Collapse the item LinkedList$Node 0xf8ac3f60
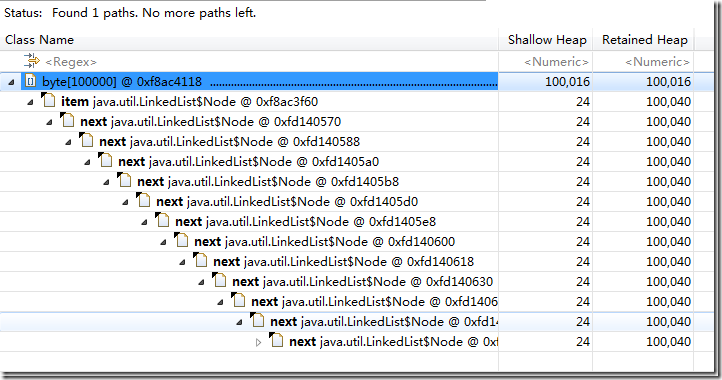 tap(30, 102)
